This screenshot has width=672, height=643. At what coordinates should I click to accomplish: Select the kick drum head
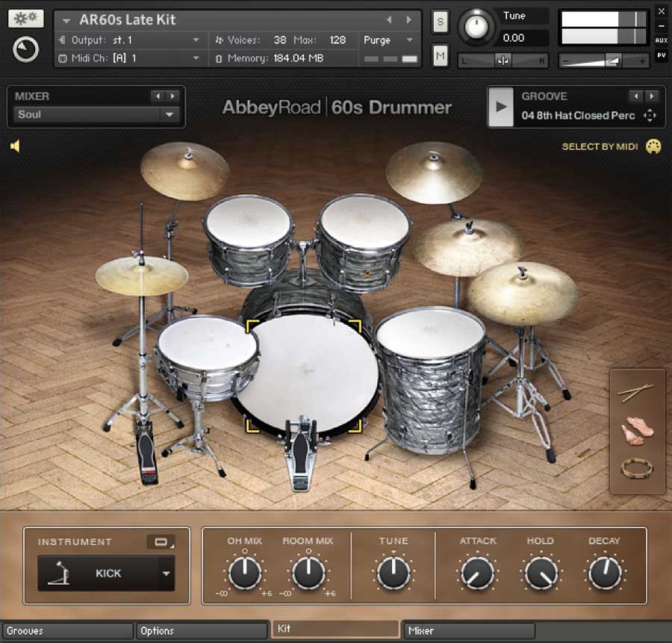(x=307, y=373)
